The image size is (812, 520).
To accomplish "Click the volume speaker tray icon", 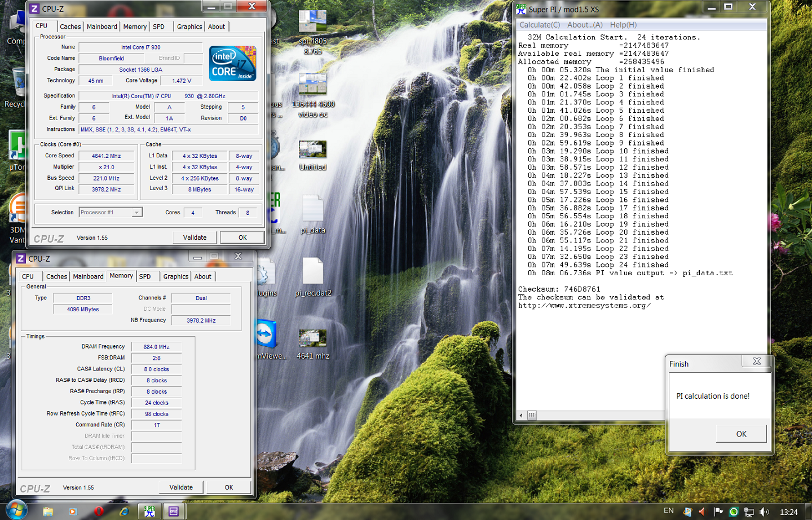I will (x=764, y=512).
